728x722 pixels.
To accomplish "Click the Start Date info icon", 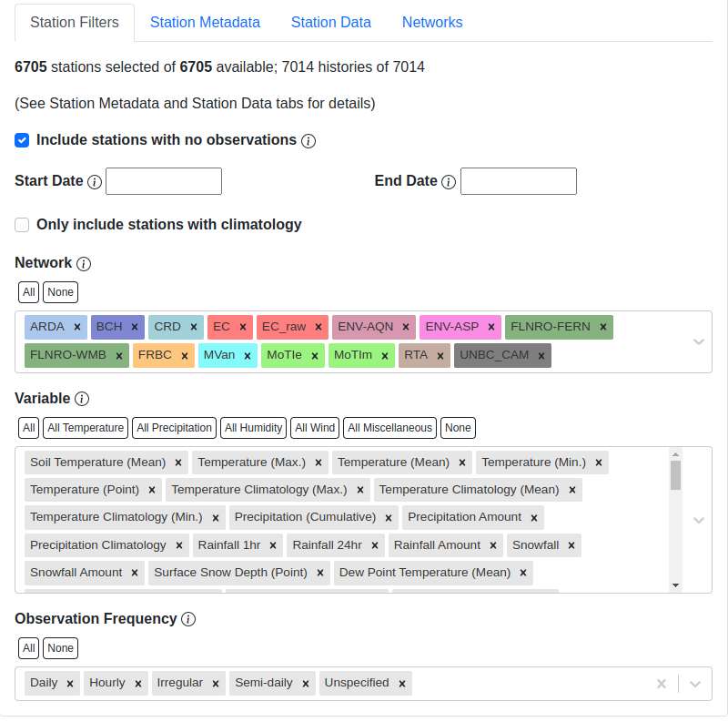I will 96,181.
